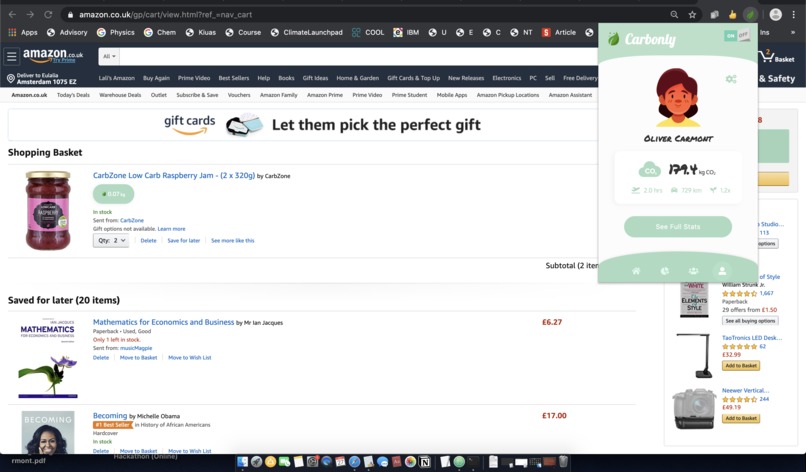The image size is (806, 472).
Task: Add TaoTronics LED Desk lamp to Basket
Action: [x=741, y=366]
